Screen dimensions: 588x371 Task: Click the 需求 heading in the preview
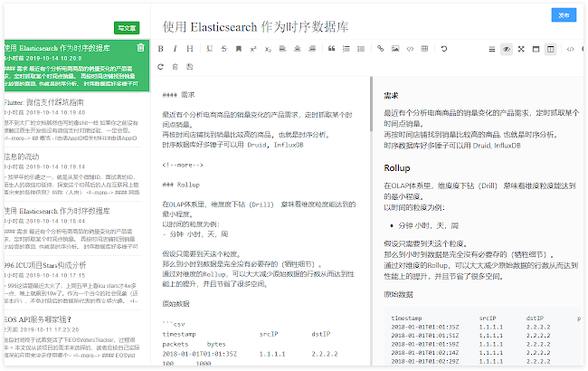click(x=391, y=96)
